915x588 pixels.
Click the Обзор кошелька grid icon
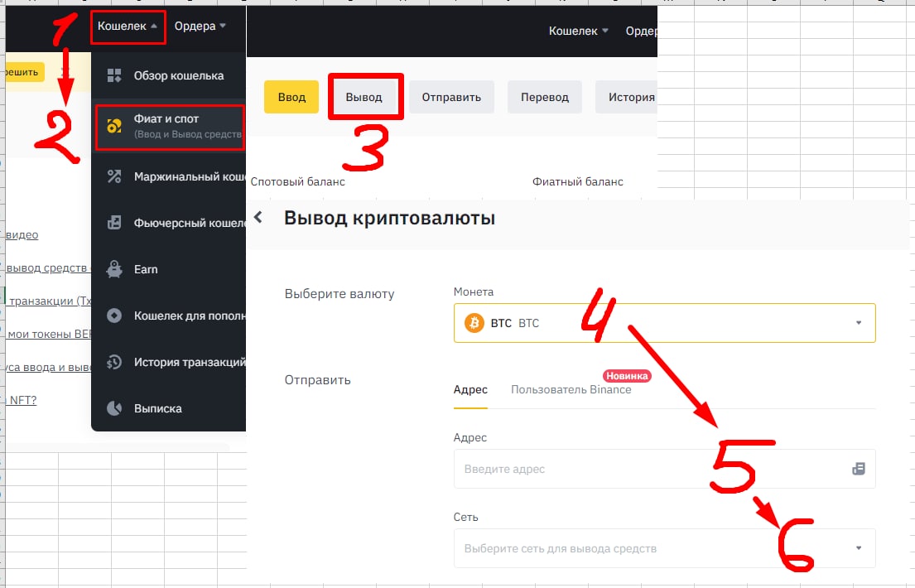click(114, 75)
